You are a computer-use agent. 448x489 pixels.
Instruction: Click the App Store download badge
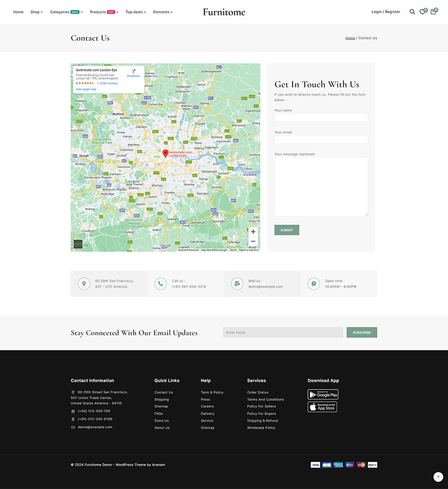point(322,407)
